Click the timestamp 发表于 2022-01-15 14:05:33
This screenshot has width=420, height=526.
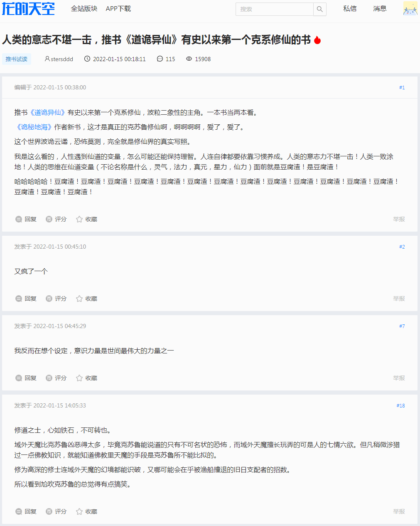pos(50,405)
